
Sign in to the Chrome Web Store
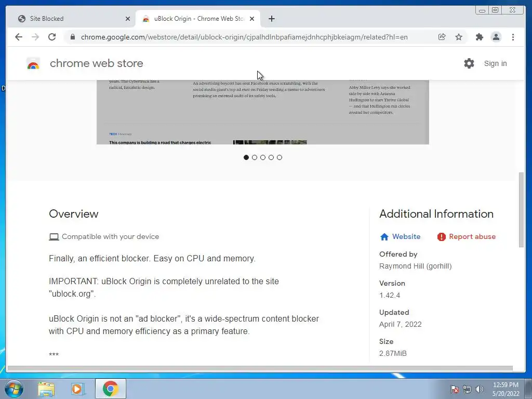(495, 63)
